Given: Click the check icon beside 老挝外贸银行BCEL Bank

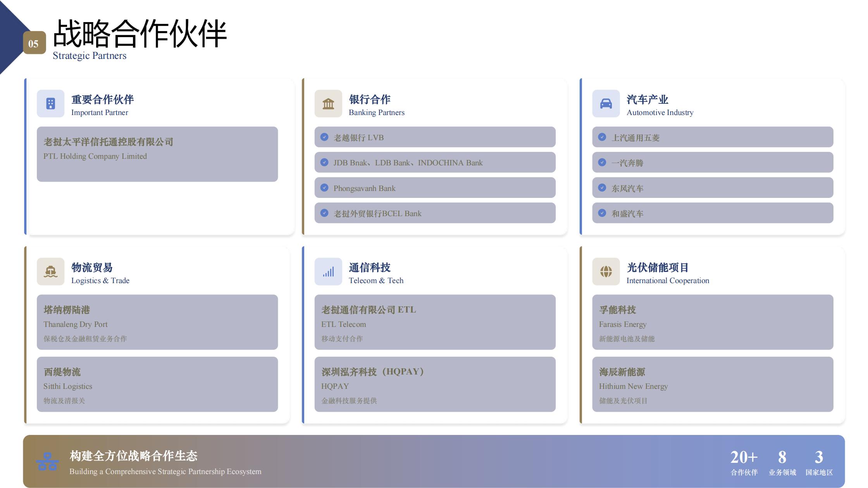Looking at the screenshot, I should (x=324, y=213).
